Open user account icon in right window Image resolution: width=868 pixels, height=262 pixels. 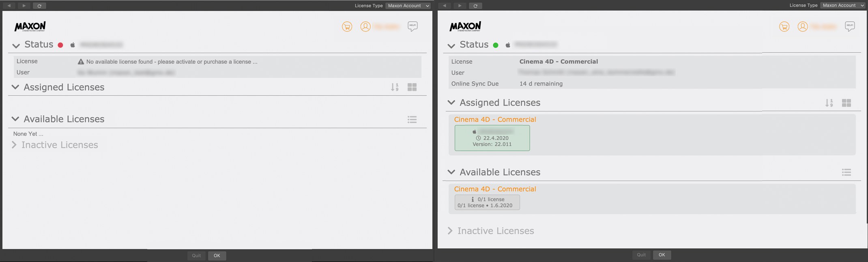tap(803, 27)
